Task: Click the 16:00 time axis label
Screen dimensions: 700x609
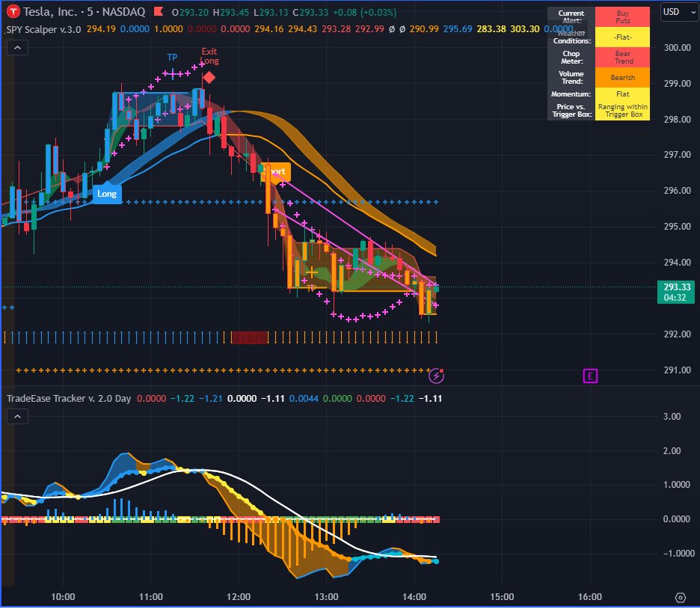Action: click(590, 597)
